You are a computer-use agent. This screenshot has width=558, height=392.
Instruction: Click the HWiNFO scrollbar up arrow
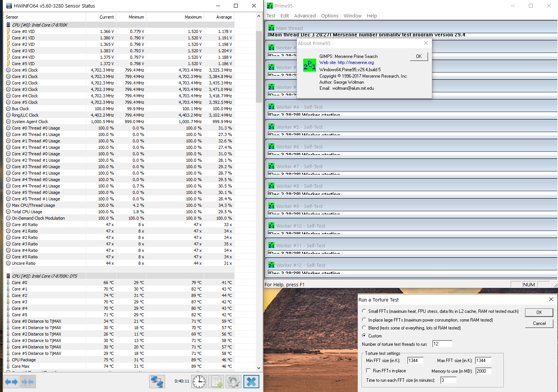[259, 16]
